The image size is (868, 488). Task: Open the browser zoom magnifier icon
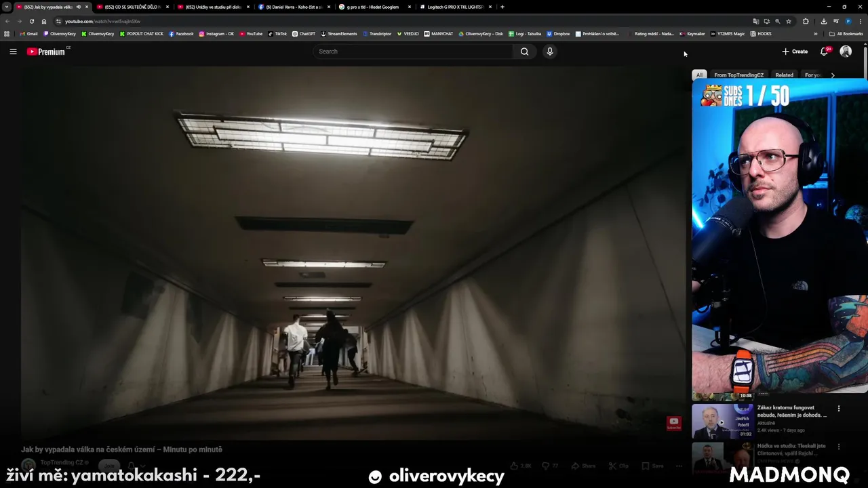pyautogui.click(x=778, y=21)
